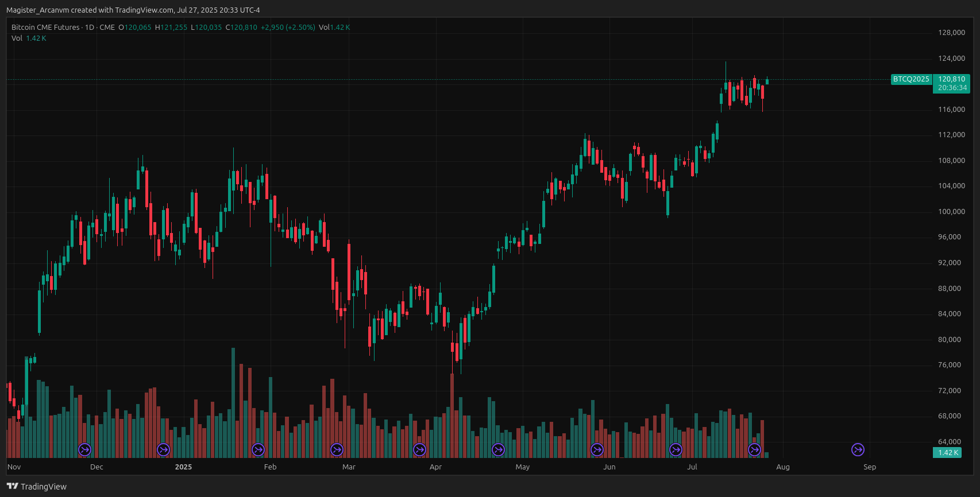Screen dimensions: 980x497
Task: Click the Apr time axis label
Action: [436, 467]
